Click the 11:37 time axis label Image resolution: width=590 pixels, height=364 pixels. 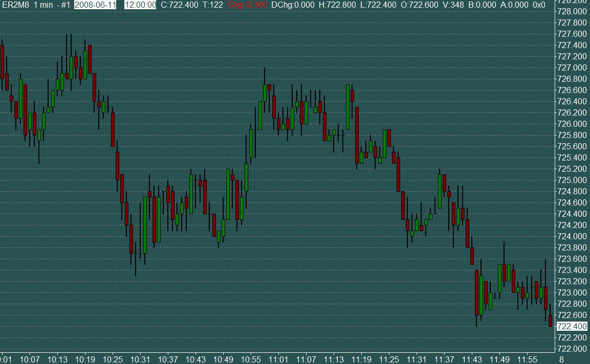click(x=444, y=359)
